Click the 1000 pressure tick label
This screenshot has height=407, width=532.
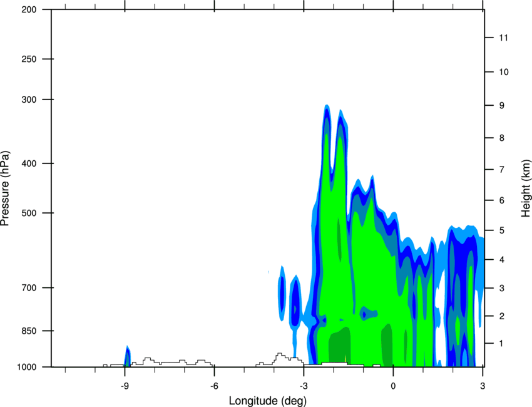tap(26, 367)
